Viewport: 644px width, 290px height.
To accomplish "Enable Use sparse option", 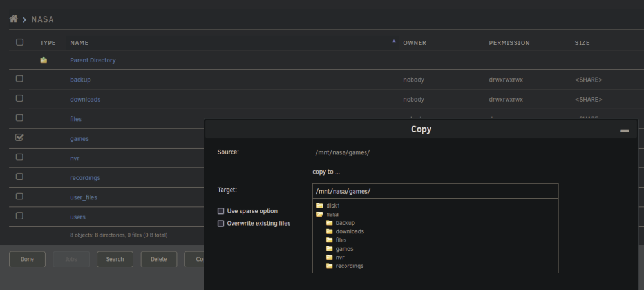I will pyautogui.click(x=221, y=211).
